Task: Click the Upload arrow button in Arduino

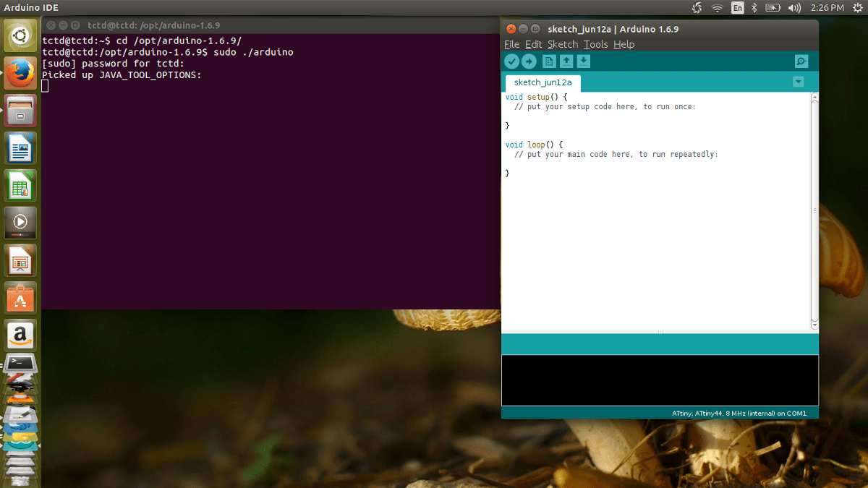Action: [529, 62]
